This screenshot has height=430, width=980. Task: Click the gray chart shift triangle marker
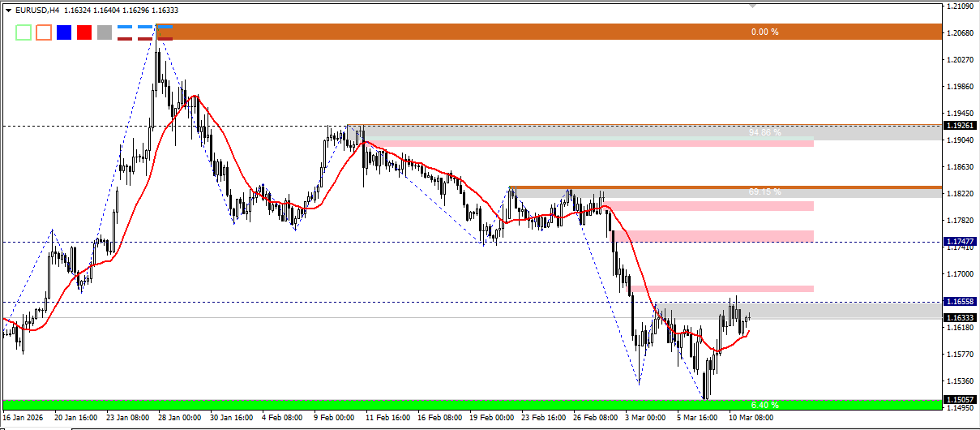[753, 6]
